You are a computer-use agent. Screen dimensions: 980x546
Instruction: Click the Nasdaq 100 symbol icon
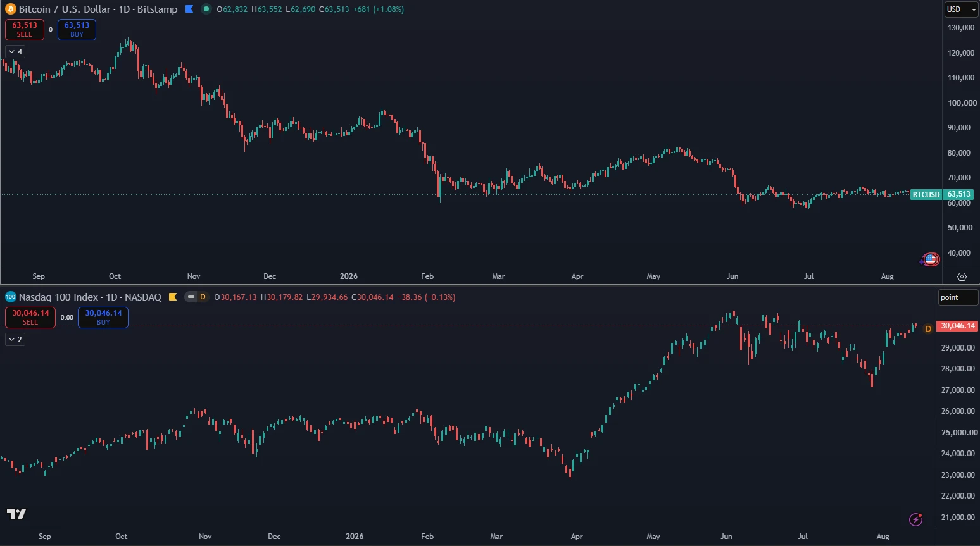[x=11, y=297]
